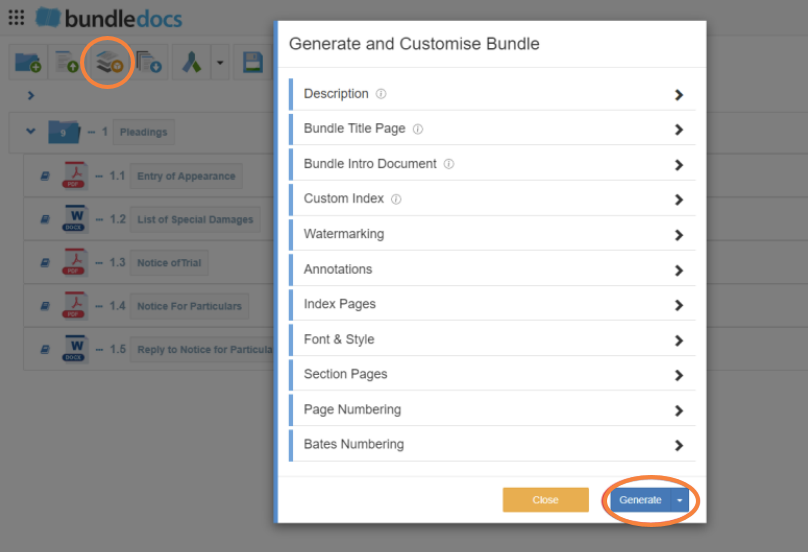Click the download documents toolbar icon
This screenshot has height=552, width=808.
coord(149,62)
